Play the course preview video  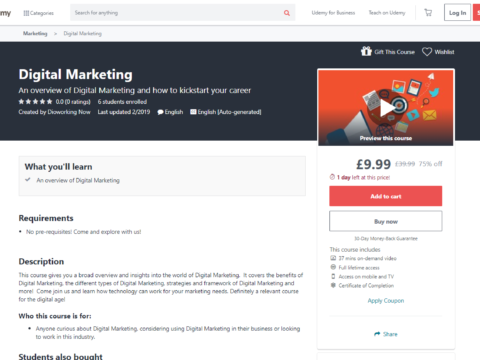coord(386,108)
